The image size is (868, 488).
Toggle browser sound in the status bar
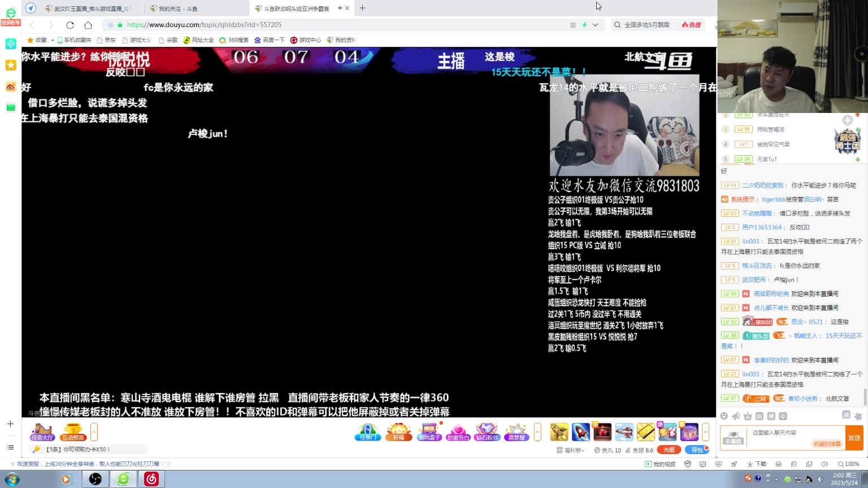824,464
